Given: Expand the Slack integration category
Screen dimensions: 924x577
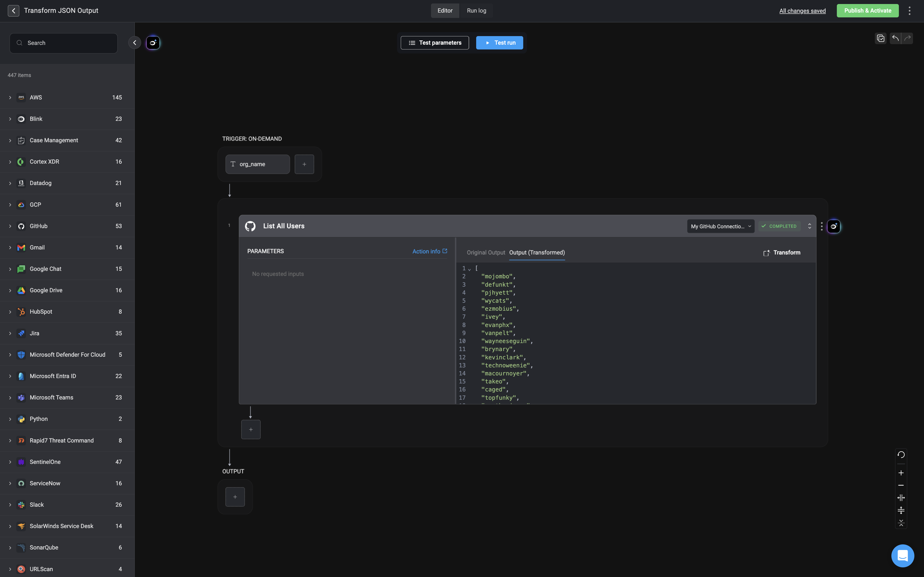Looking at the screenshot, I should (10, 505).
